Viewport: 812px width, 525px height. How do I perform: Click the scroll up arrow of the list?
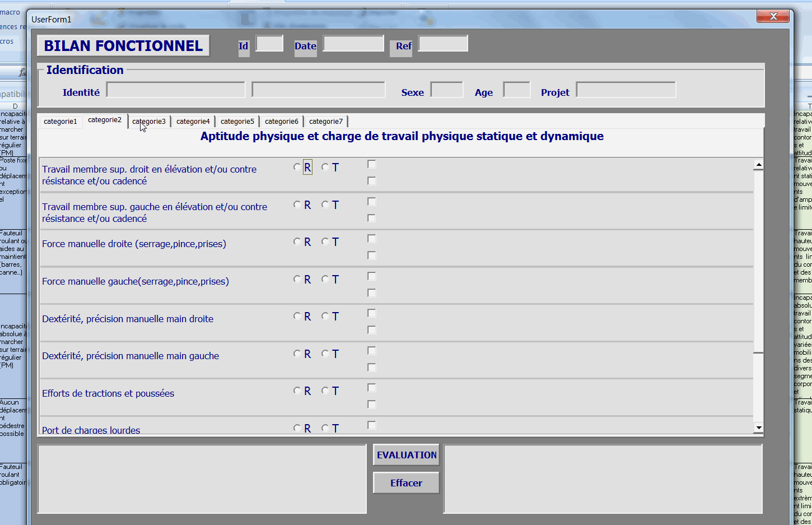click(x=758, y=165)
